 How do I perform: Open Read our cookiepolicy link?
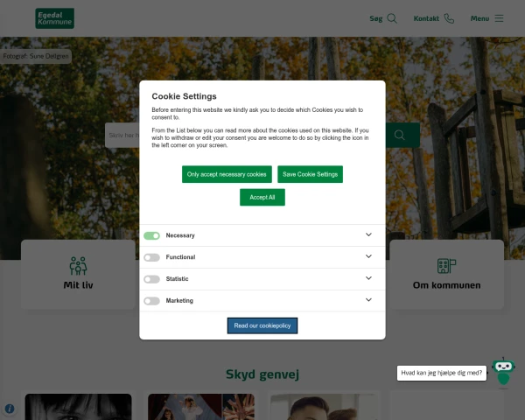[x=262, y=325]
